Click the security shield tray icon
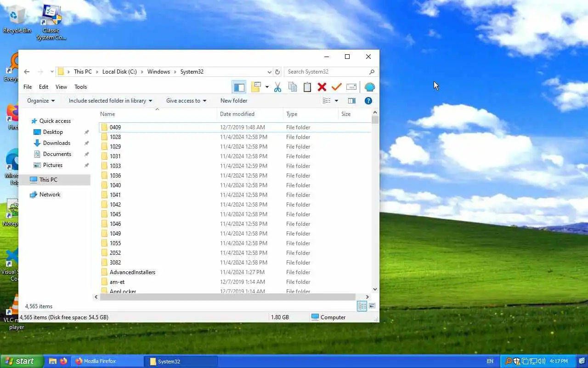Image resolution: width=588 pixels, height=368 pixels. coord(517,361)
